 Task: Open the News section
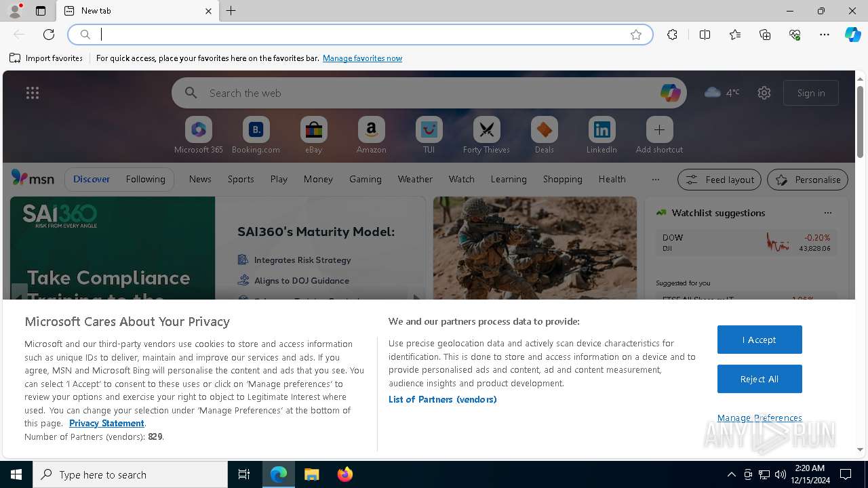(x=200, y=179)
